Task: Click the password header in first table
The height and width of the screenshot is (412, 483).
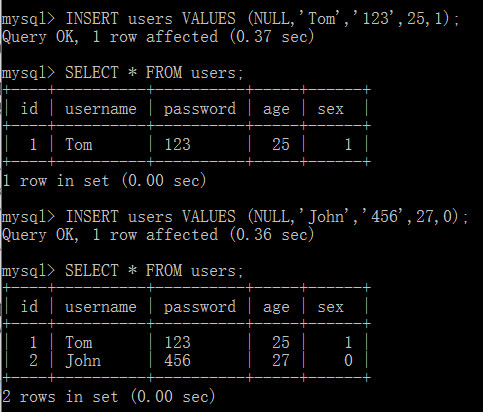Action: (x=200, y=109)
